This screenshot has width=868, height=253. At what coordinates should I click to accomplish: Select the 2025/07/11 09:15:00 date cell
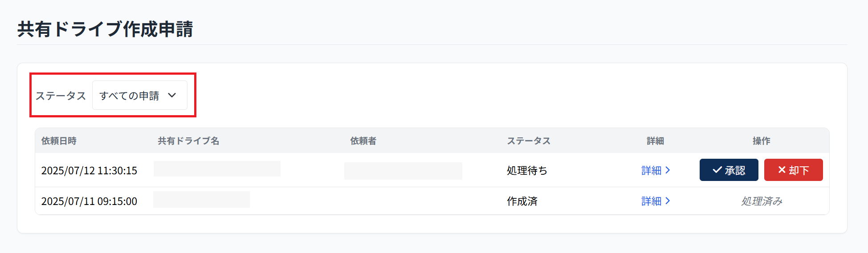point(89,201)
